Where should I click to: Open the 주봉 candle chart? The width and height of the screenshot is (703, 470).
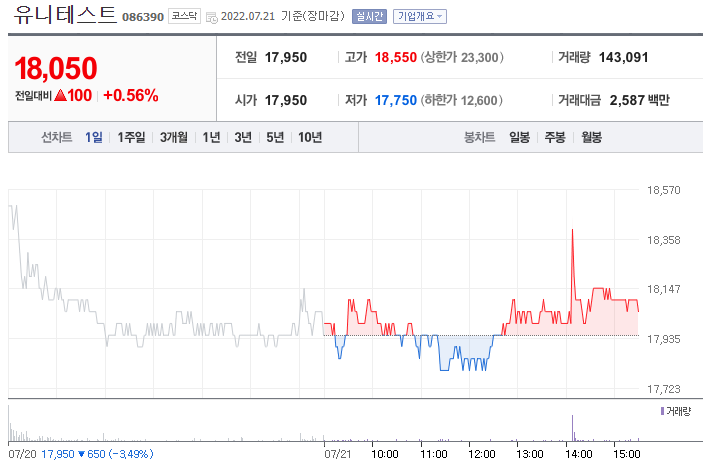coord(555,137)
